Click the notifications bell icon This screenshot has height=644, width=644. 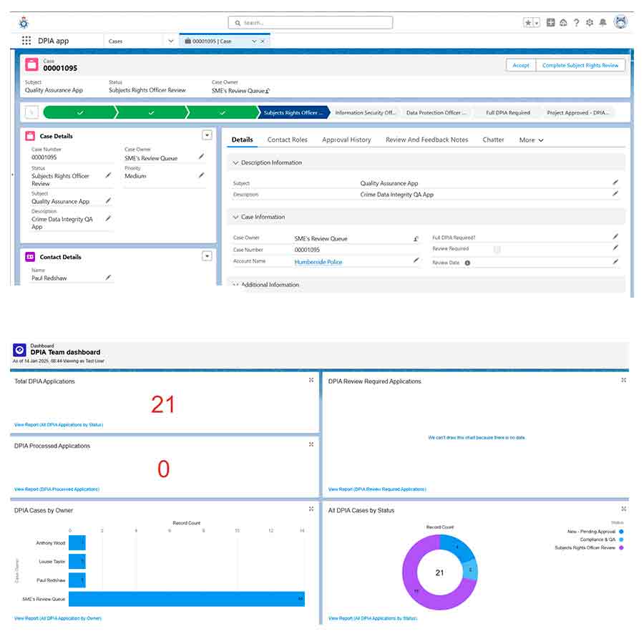click(x=602, y=23)
